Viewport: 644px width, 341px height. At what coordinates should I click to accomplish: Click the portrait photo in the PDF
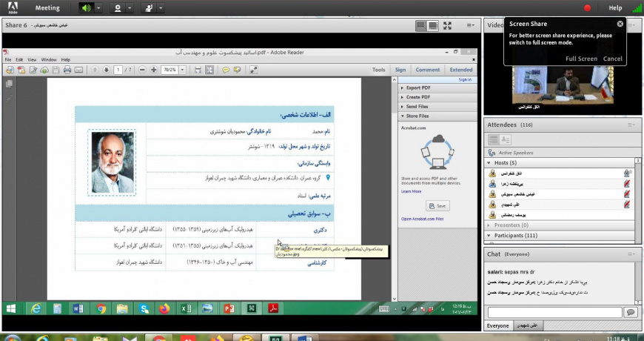(x=112, y=162)
